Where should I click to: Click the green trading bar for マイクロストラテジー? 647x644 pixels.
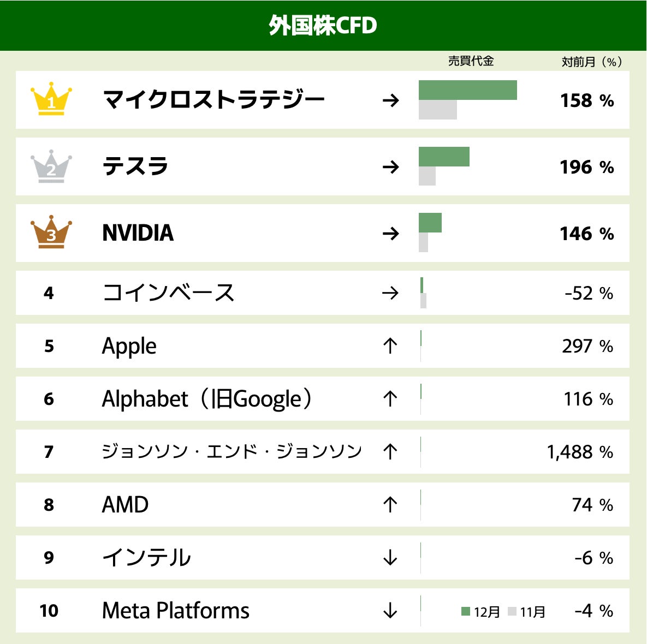tap(467, 90)
